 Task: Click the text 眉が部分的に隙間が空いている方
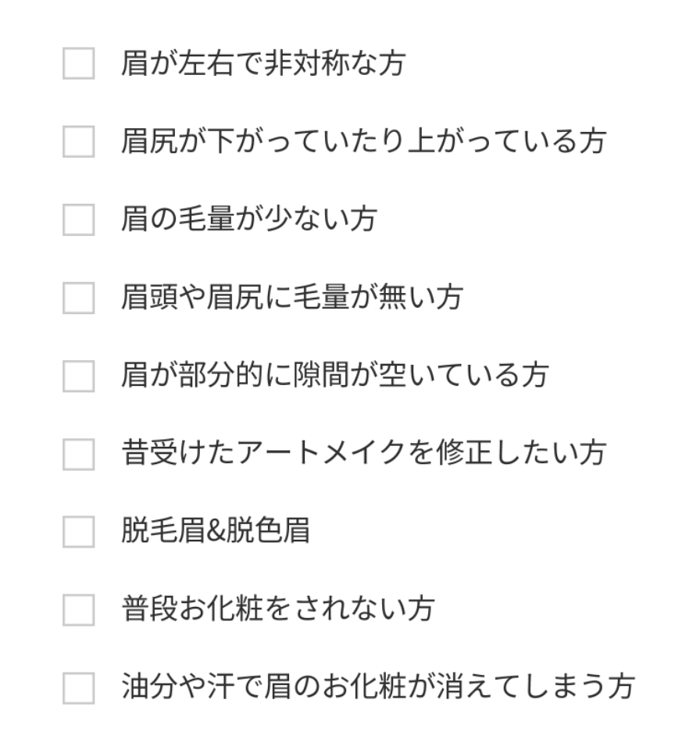(334, 376)
